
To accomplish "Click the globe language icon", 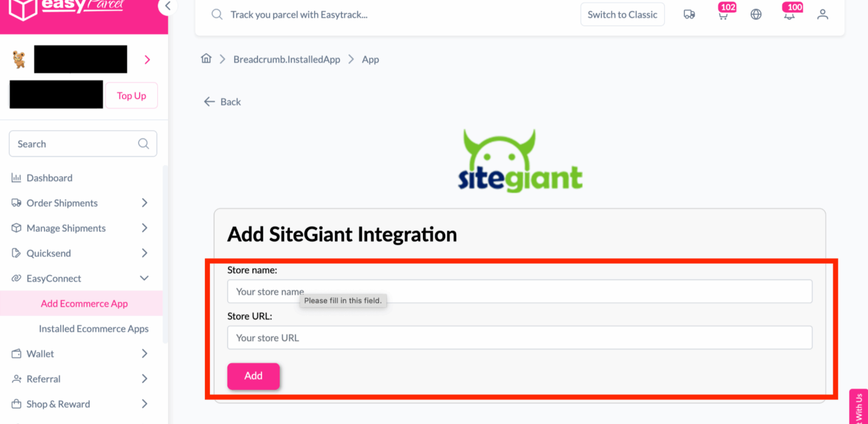I will (756, 15).
